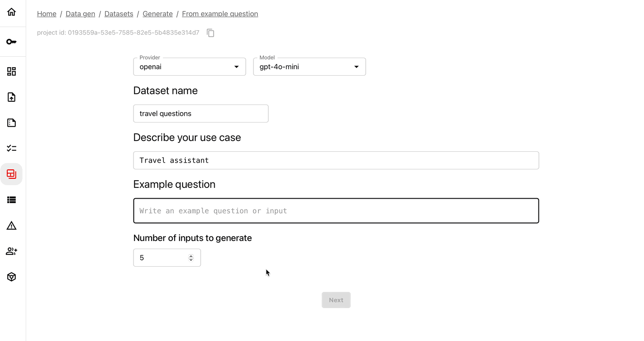Open the warning triangle icon
644x341 pixels.
pyautogui.click(x=12, y=226)
